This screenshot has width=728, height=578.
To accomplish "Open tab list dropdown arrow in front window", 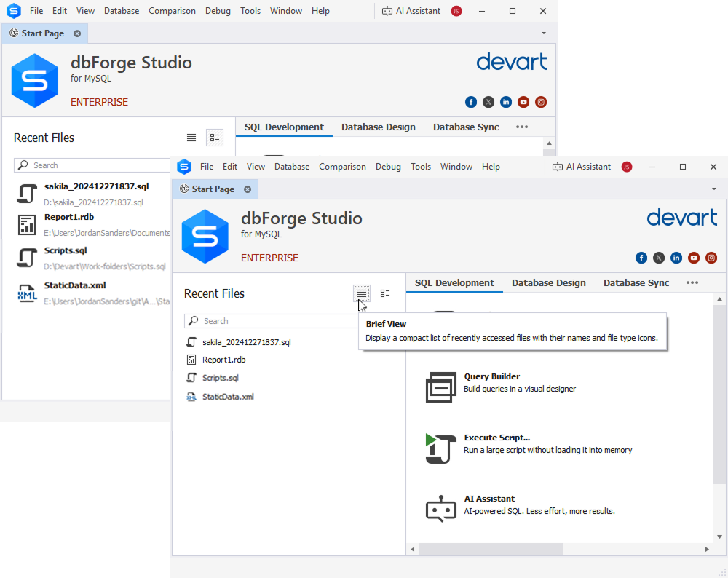I will tap(714, 189).
